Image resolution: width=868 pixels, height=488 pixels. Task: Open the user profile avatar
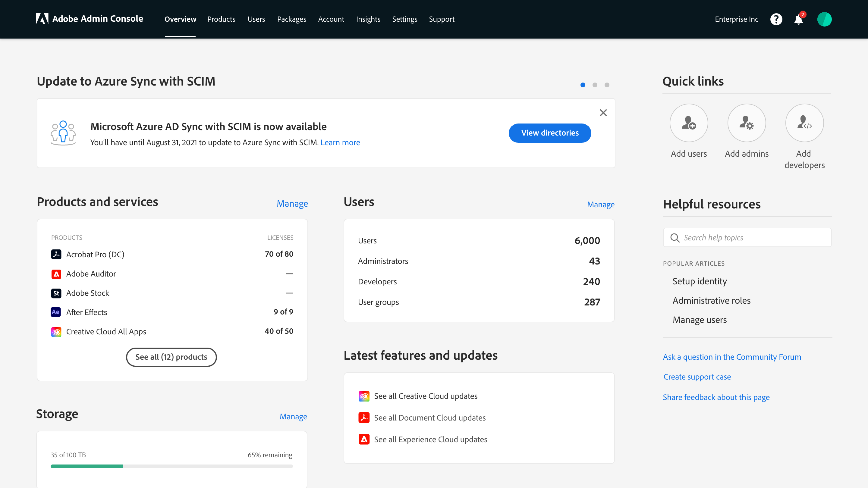[824, 19]
